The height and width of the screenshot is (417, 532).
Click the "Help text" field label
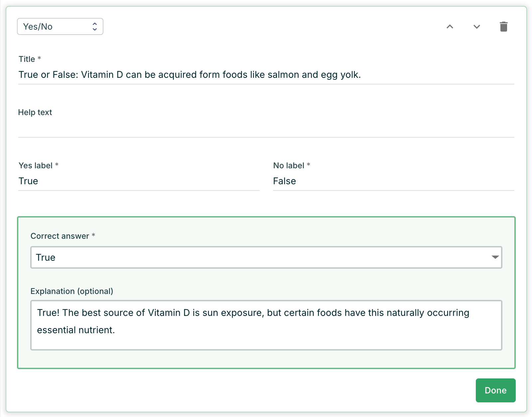[35, 112]
